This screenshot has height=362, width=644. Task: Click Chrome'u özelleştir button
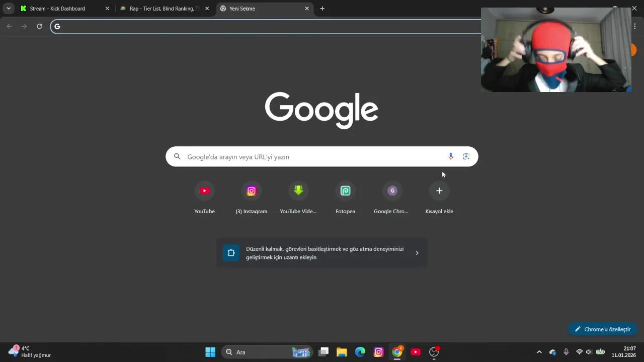tap(603, 329)
